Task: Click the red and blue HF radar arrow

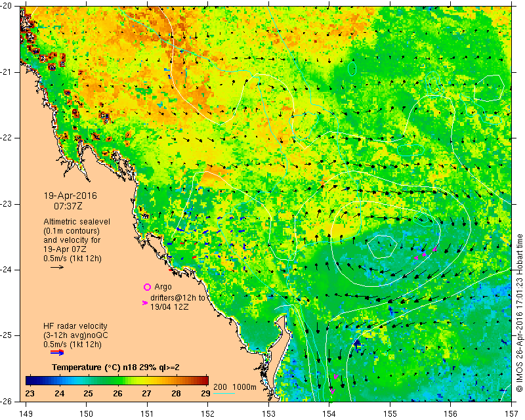Action: [x=57, y=352]
